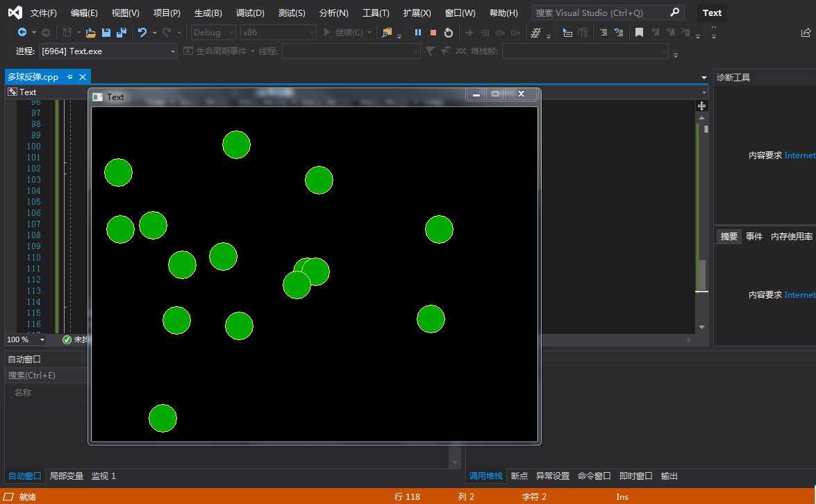
Task: Open the 分析(N) menu
Action: pyautogui.click(x=333, y=13)
